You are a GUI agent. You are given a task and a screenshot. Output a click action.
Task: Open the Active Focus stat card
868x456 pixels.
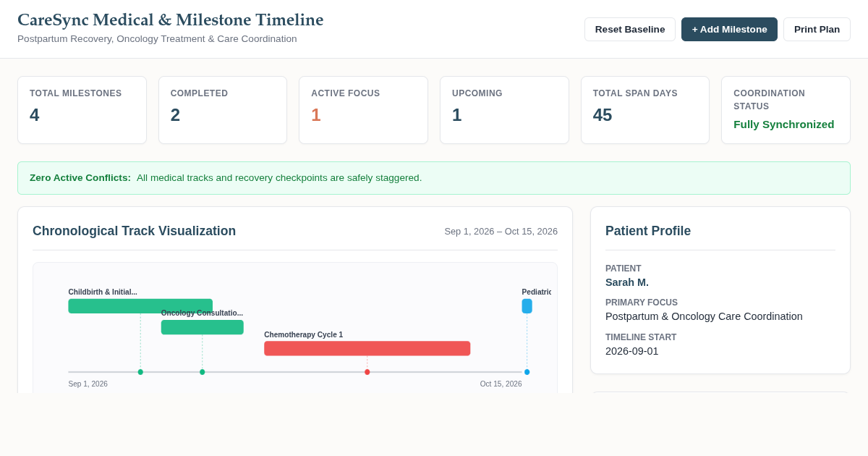(x=363, y=110)
